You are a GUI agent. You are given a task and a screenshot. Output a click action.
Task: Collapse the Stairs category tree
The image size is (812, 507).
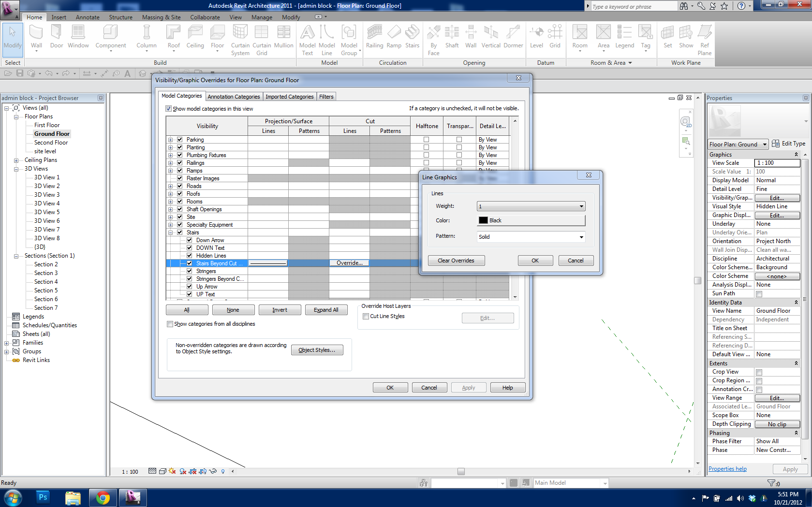171,232
